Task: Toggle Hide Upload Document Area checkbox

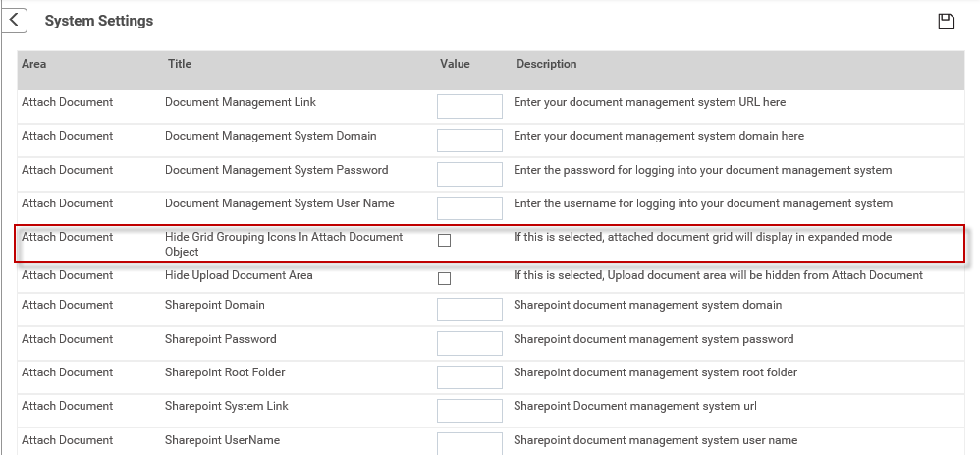Action: (445, 278)
